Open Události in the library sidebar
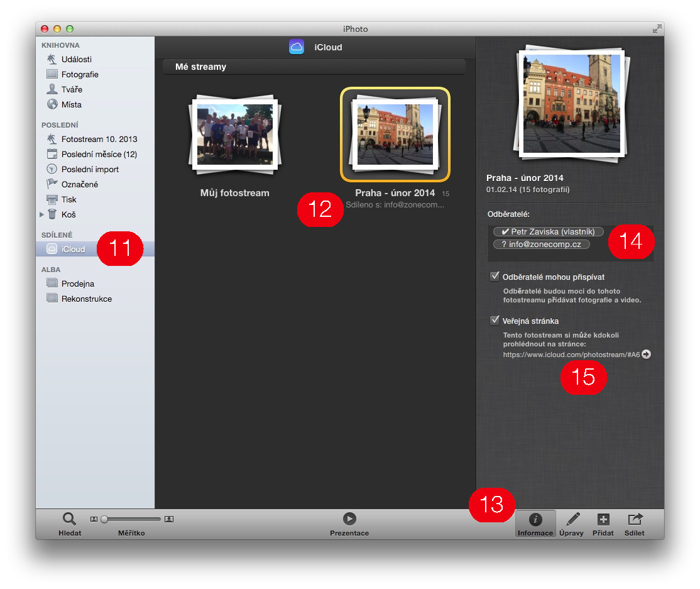Image resolution: width=700 pixels, height=589 pixels. 76,59
